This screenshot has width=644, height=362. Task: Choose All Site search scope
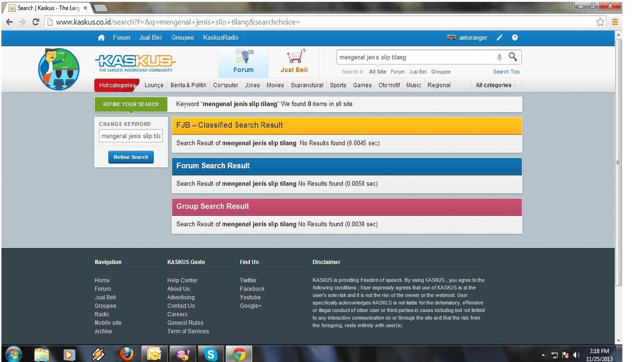coord(378,72)
